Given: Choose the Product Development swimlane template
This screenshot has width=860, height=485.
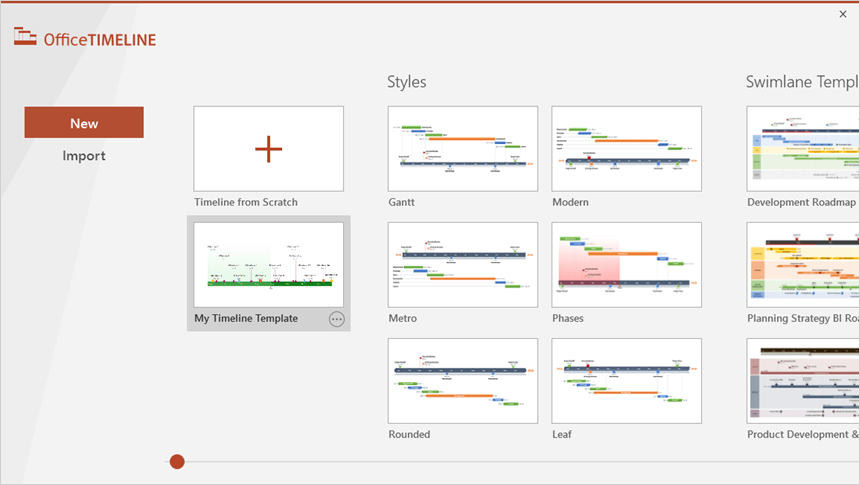Looking at the screenshot, I should (x=803, y=381).
